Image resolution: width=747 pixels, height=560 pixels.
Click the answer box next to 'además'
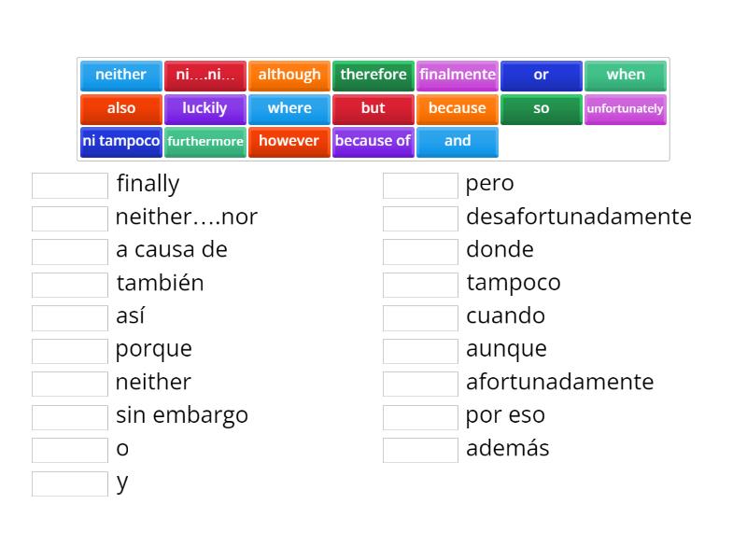tap(420, 449)
